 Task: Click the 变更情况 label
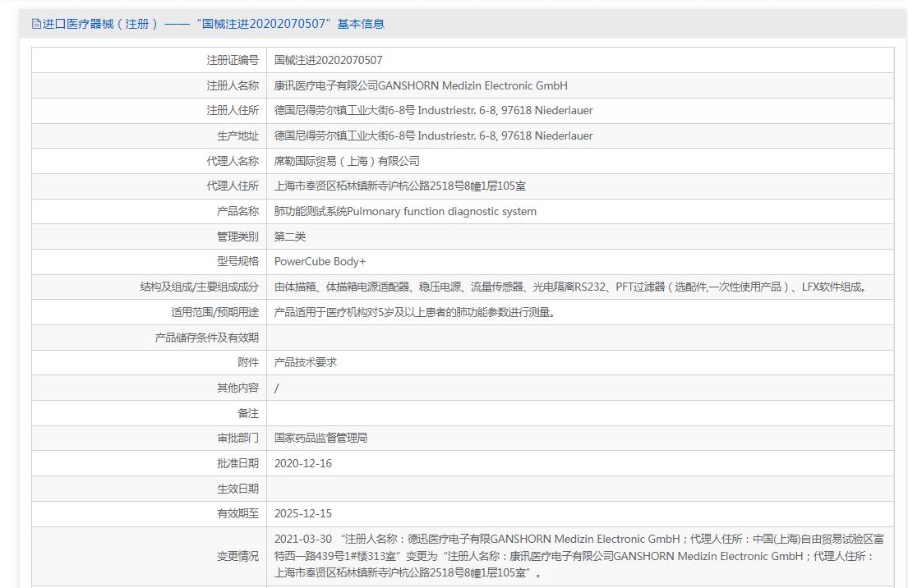pyautogui.click(x=238, y=556)
